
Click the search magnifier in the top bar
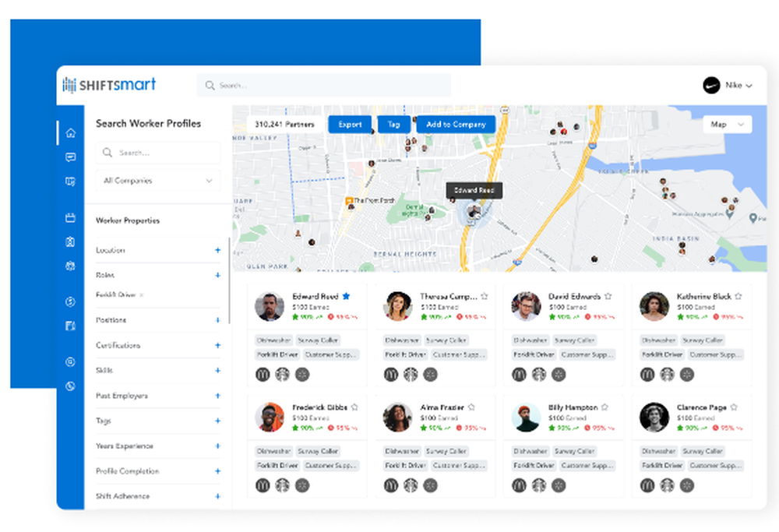point(209,85)
